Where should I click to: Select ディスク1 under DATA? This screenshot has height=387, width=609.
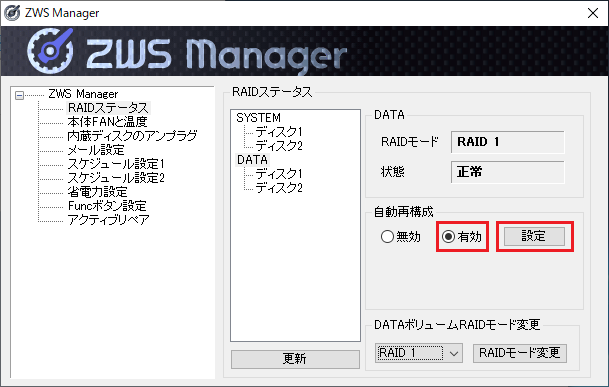coord(278,174)
